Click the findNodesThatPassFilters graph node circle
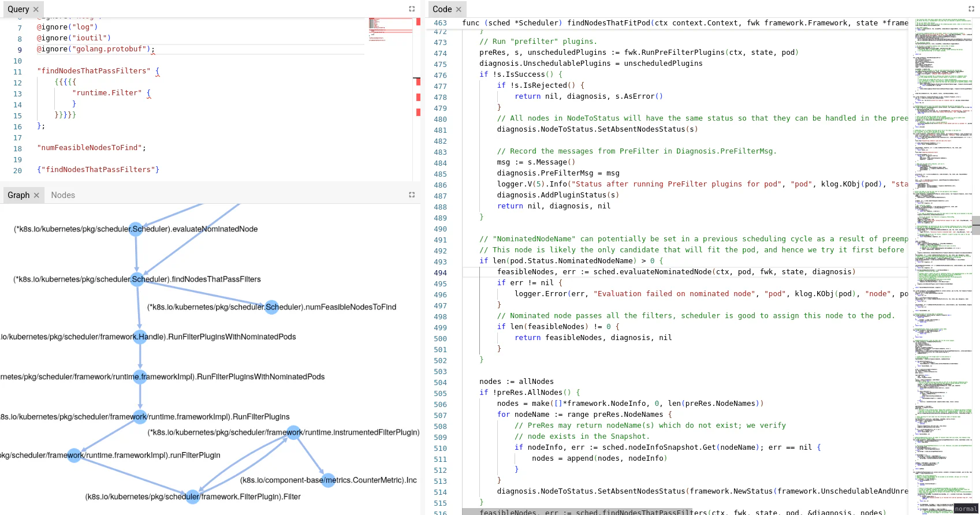980x515 pixels. tap(137, 279)
